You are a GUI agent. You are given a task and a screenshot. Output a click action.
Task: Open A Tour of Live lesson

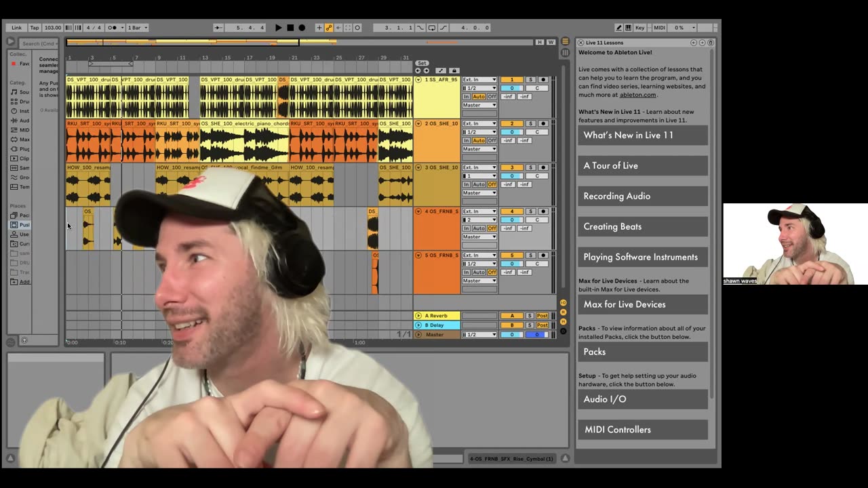(x=643, y=166)
